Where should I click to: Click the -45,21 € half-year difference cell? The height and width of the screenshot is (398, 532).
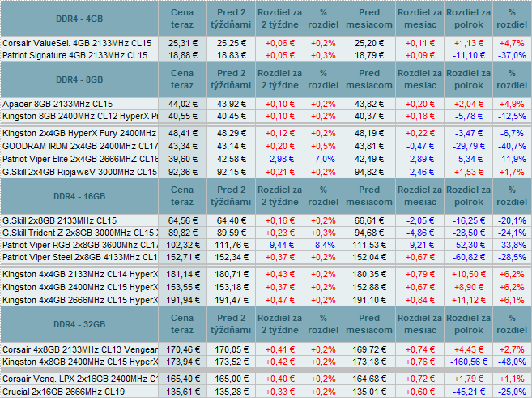coord(469,392)
